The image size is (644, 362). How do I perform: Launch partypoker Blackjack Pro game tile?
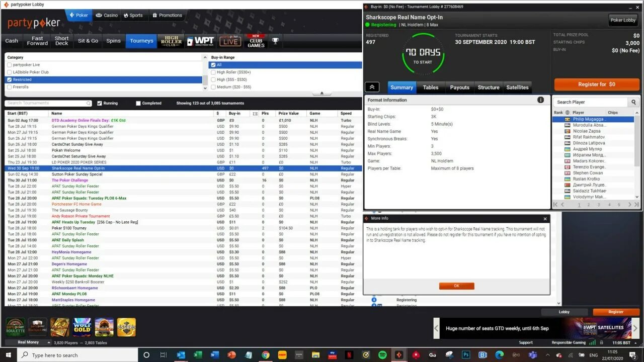tap(37, 327)
